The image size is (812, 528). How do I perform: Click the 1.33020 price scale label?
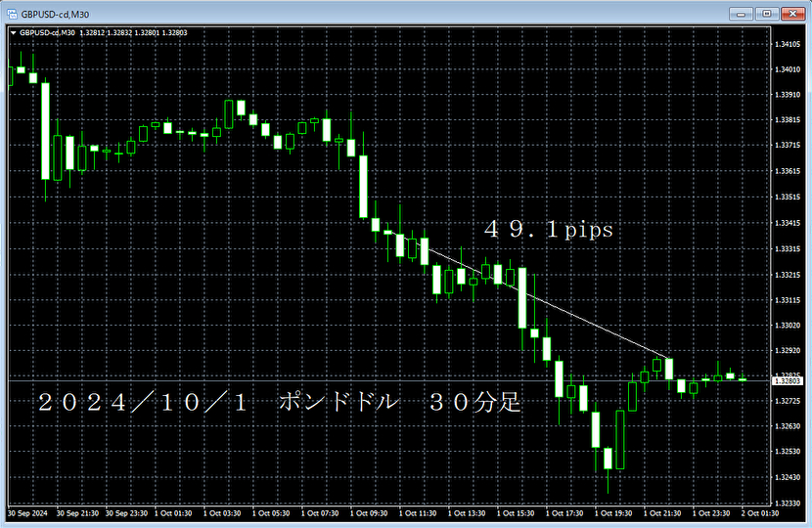[x=788, y=325]
